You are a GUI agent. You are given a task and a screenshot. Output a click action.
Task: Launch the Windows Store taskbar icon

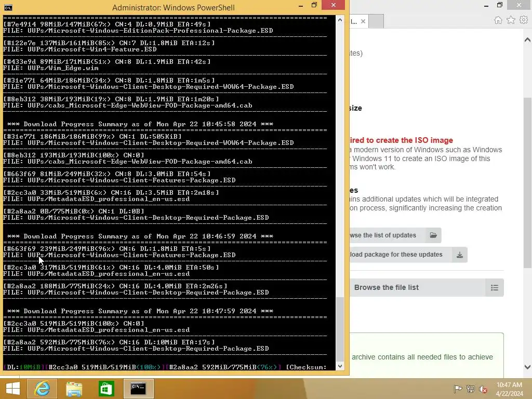tap(106, 389)
